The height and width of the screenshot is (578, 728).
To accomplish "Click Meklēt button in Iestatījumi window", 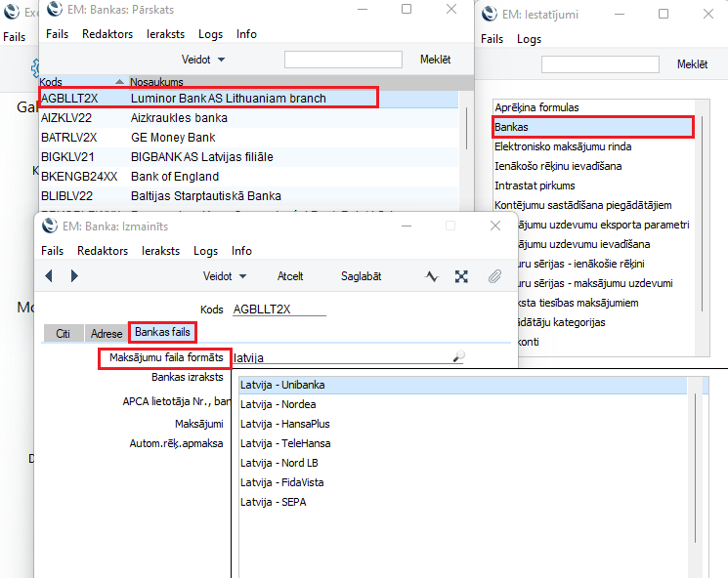I will pos(692,64).
